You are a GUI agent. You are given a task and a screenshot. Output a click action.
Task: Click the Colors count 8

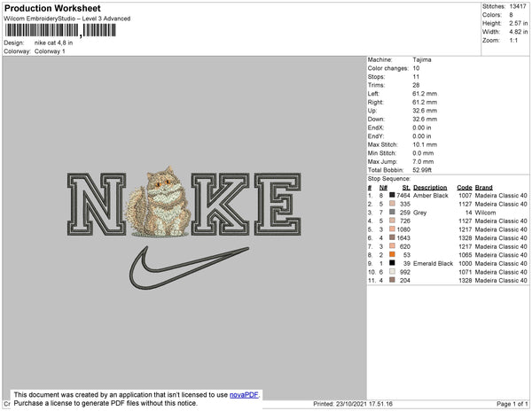[x=511, y=15]
